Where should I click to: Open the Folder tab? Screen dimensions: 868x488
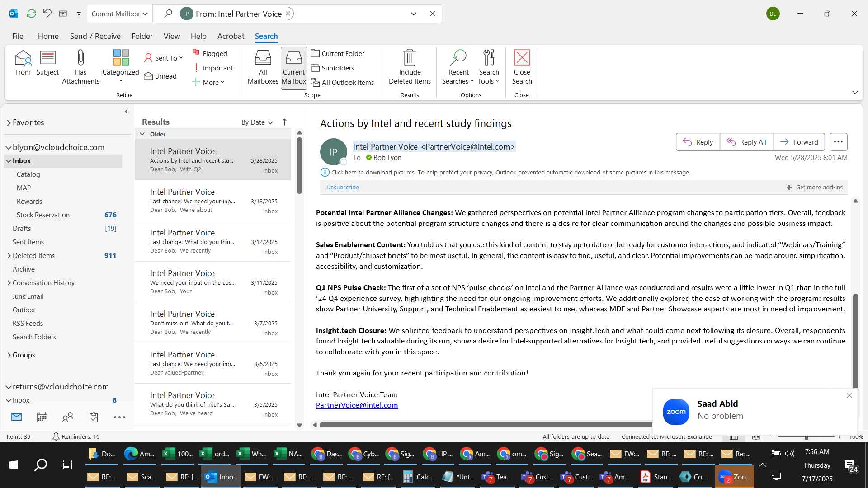(x=142, y=36)
